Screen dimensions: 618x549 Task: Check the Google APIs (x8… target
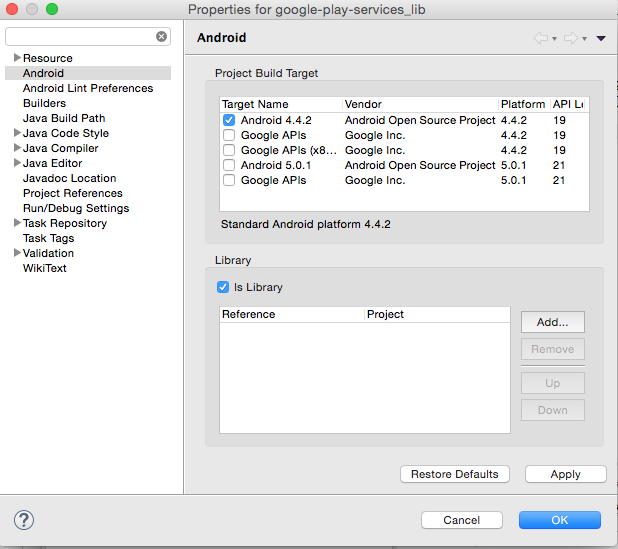[229, 150]
